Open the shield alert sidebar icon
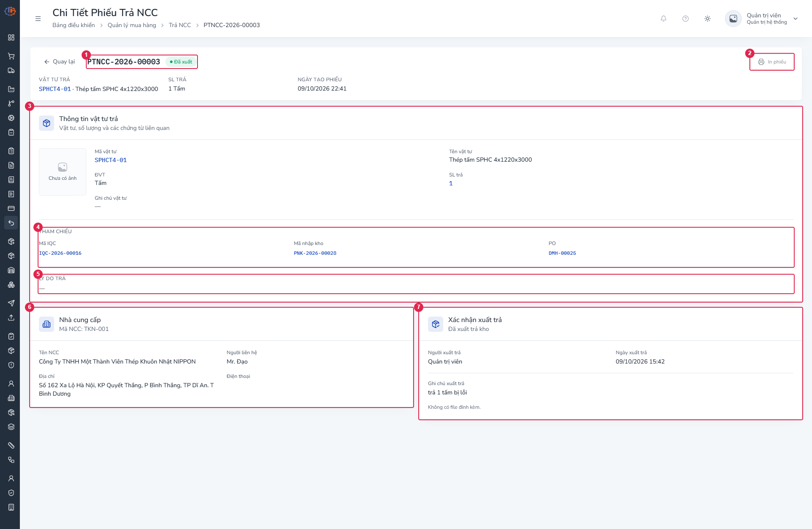This screenshot has height=529, width=812. coord(11,365)
